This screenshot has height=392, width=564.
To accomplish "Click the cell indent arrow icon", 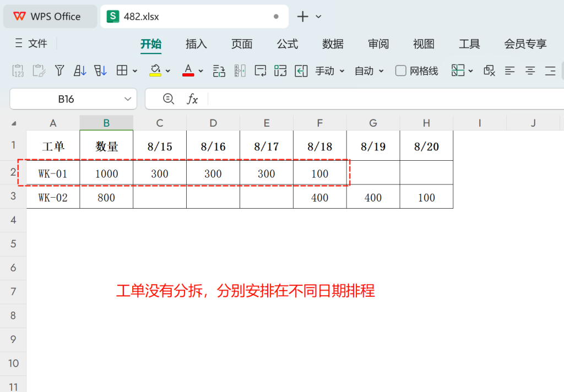I will [x=301, y=71].
